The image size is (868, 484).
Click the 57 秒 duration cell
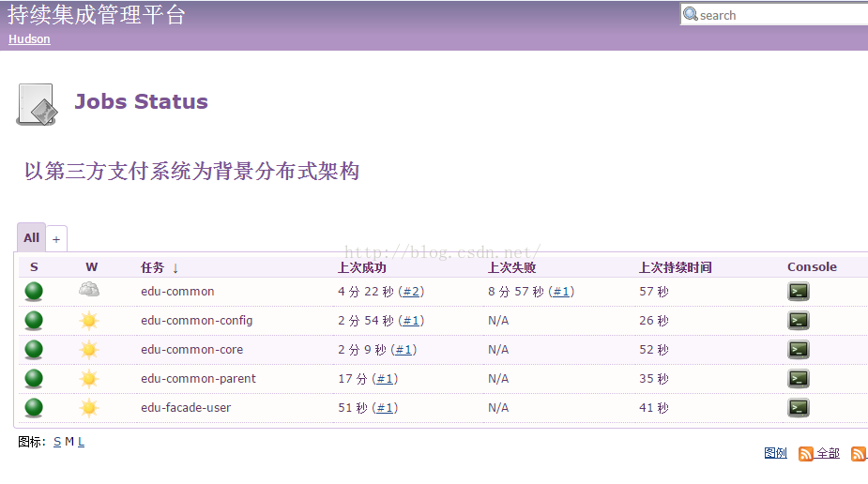654,292
